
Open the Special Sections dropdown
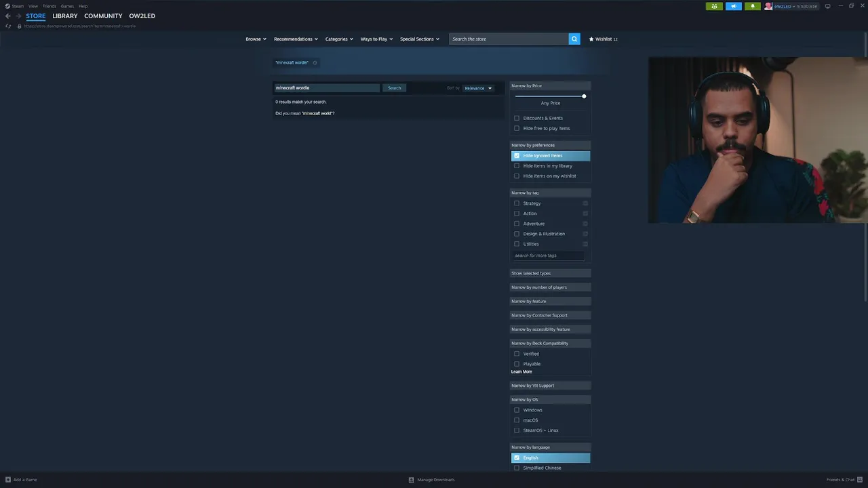click(x=420, y=39)
